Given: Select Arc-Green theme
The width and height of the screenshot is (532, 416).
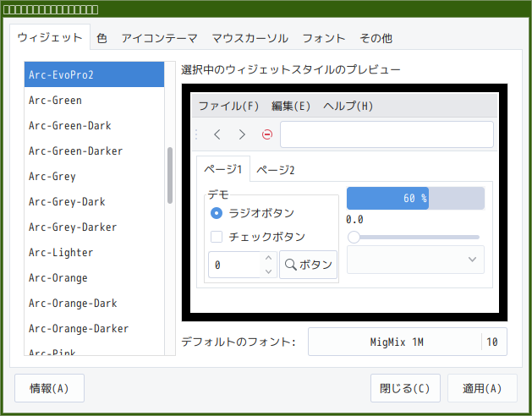Looking at the screenshot, I should click(x=95, y=100).
